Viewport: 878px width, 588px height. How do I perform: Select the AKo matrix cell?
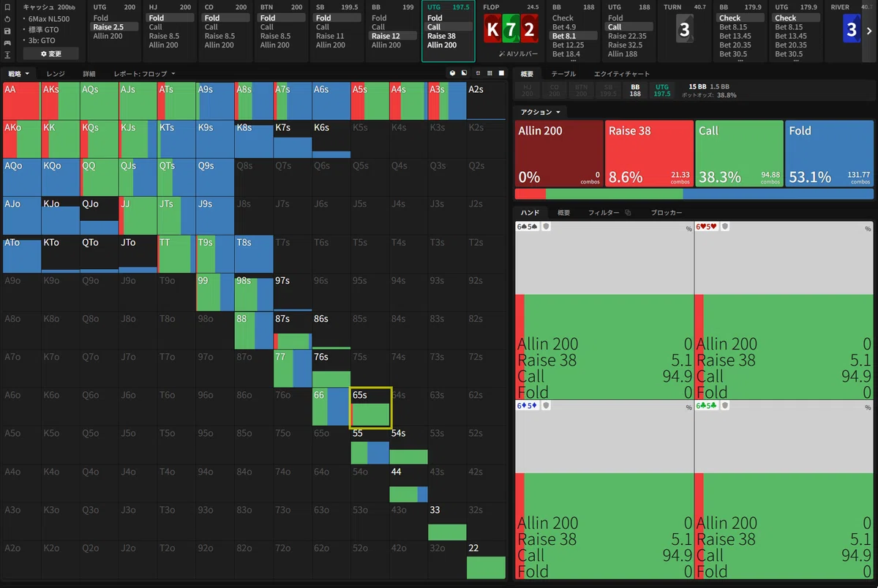pyautogui.click(x=21, y=139)
